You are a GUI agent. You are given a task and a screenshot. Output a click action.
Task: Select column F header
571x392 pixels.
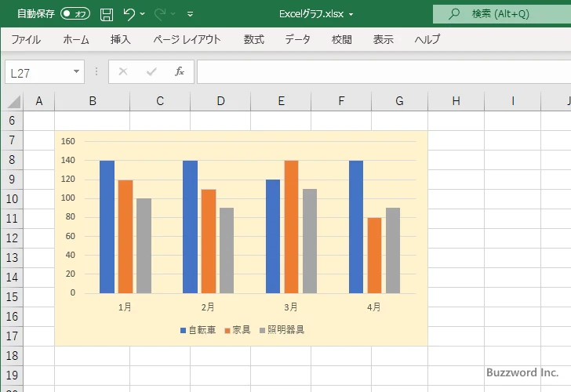tap(341, 101)
